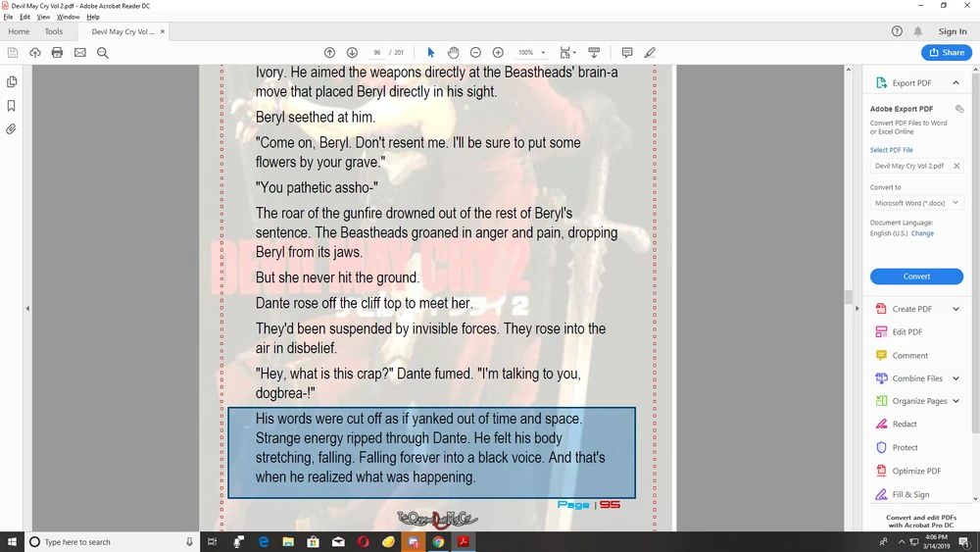
Task: Go to next page arrow
Action: click(352, 53)
